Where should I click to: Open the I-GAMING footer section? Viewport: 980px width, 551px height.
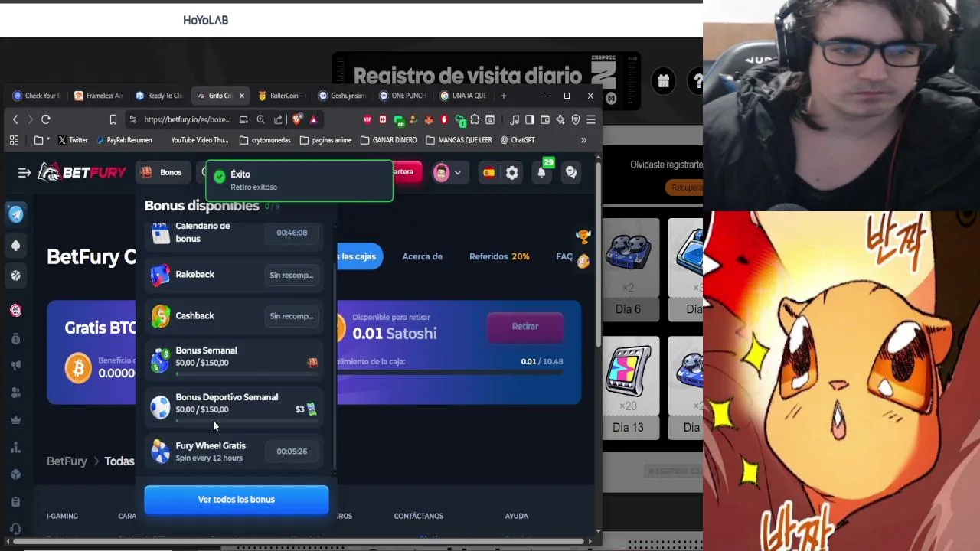tap(62, 517)
